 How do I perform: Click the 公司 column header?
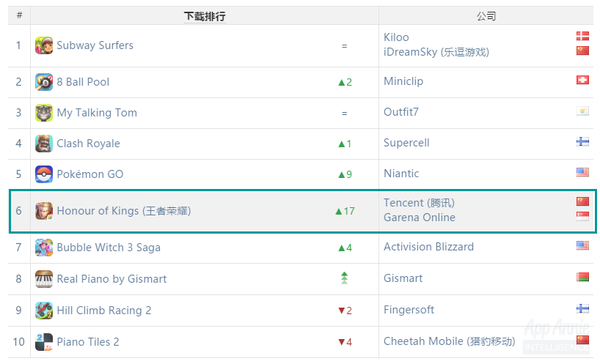coord(486,16)
